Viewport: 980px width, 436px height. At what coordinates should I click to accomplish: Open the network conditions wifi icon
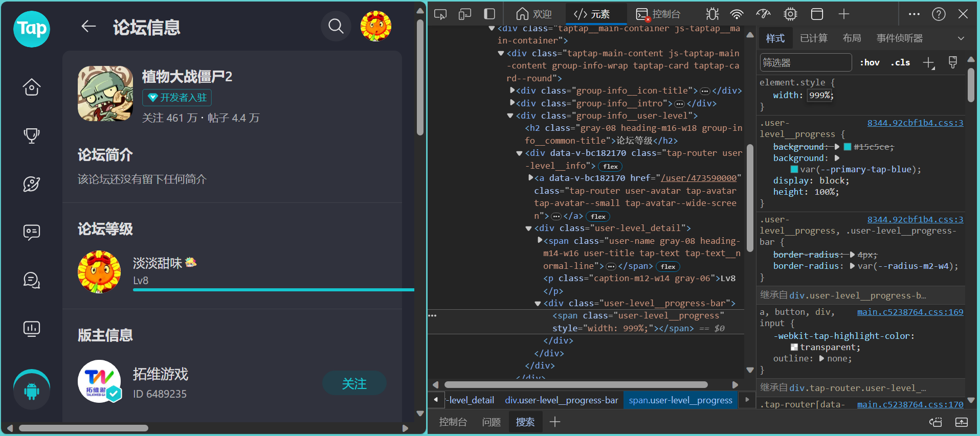pyautogui.click(x=737, y=14)
